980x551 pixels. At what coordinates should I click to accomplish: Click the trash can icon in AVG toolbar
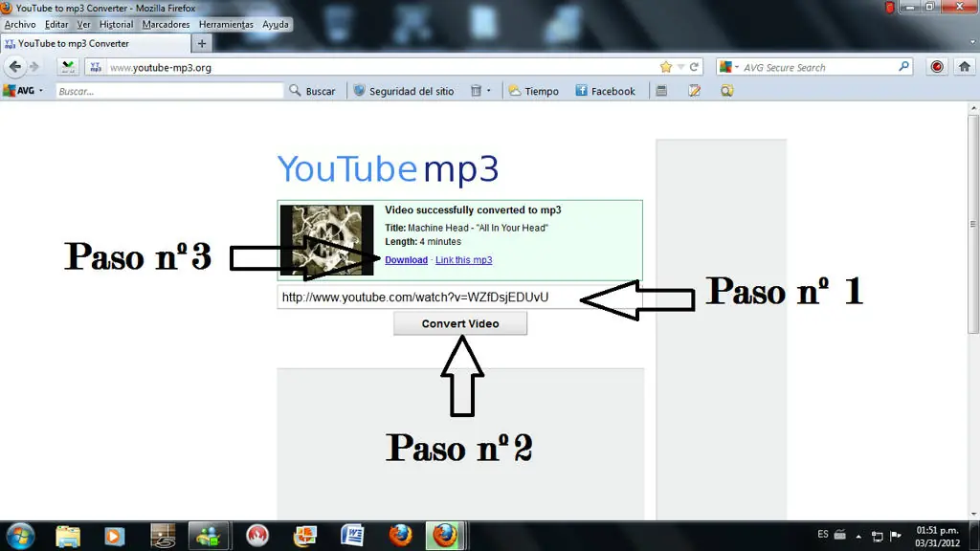476,91
